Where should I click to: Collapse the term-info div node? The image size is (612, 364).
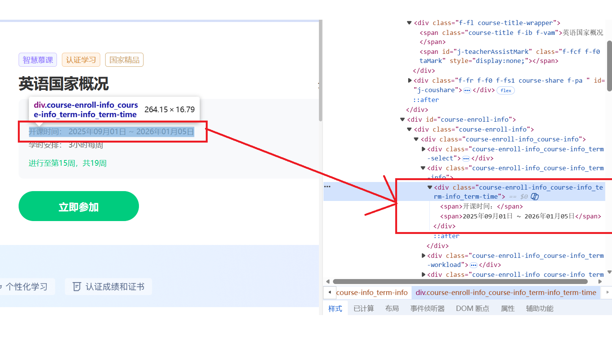point(423,168)
